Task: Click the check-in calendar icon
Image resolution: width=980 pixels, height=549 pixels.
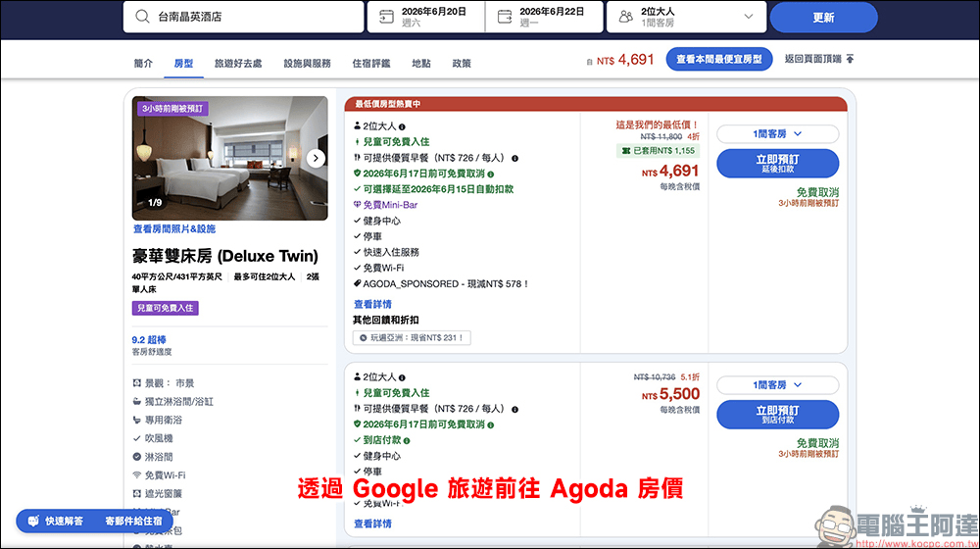Action: click(x=386, y=17)
